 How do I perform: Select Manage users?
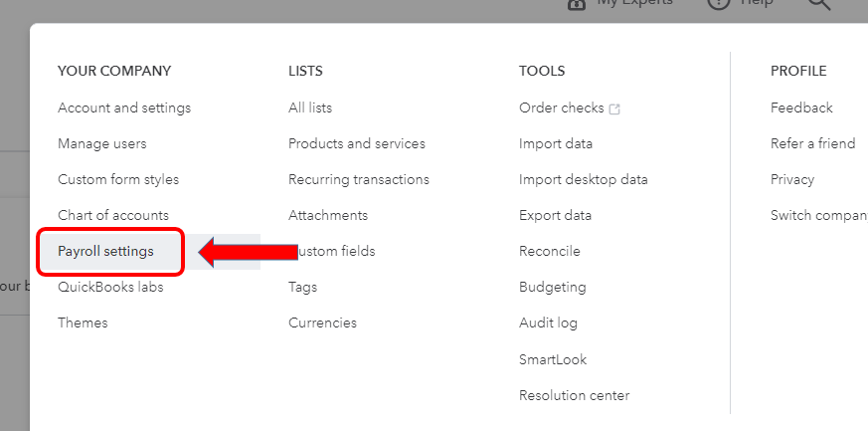pyautogui.click(x=102, y=143)
